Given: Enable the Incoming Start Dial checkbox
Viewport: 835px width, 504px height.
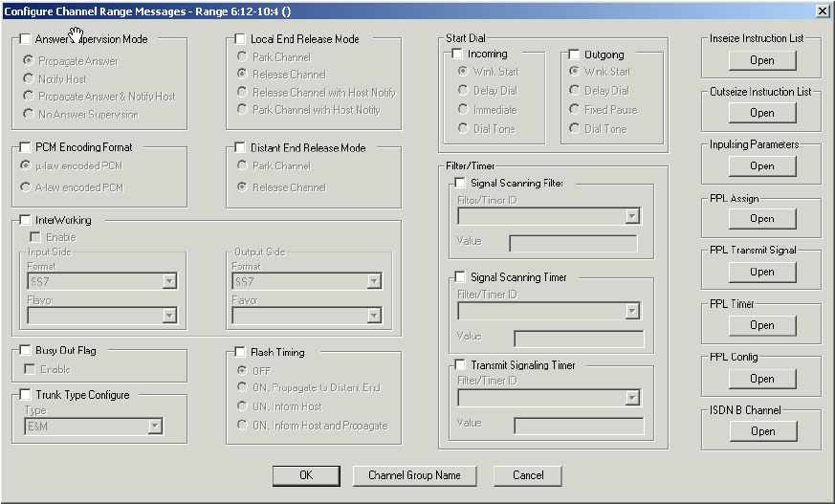Looking at the screenshot, I should click(x=457, y=55).
